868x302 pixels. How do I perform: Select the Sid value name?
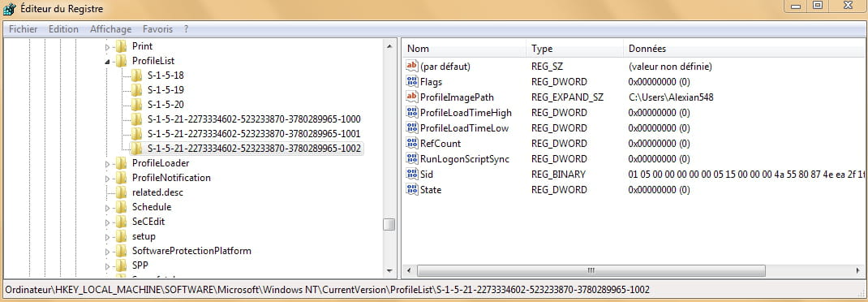[427, 174]
